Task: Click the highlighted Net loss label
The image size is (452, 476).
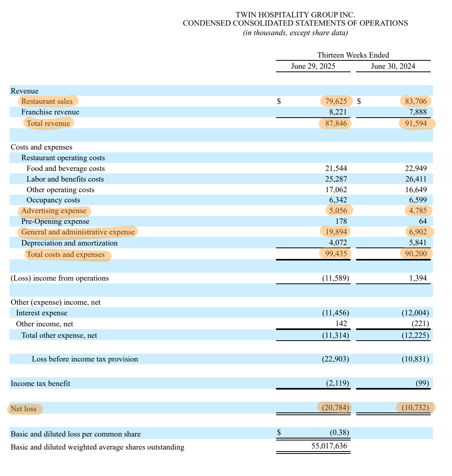Action: [24, 409]
